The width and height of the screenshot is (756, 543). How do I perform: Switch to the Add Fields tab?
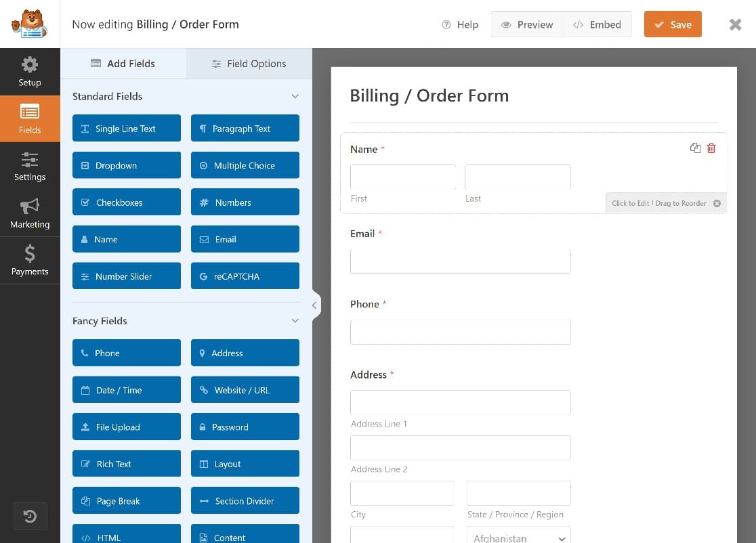pyautogui.click(x=123, y=63)
